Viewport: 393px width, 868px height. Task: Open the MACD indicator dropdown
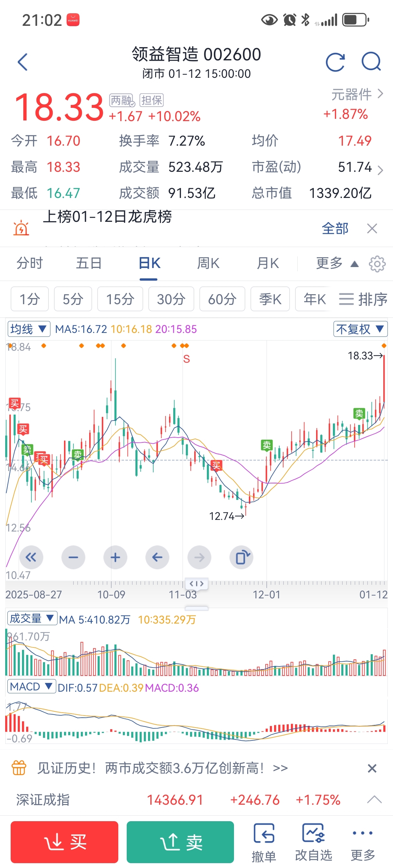point(31,687)
